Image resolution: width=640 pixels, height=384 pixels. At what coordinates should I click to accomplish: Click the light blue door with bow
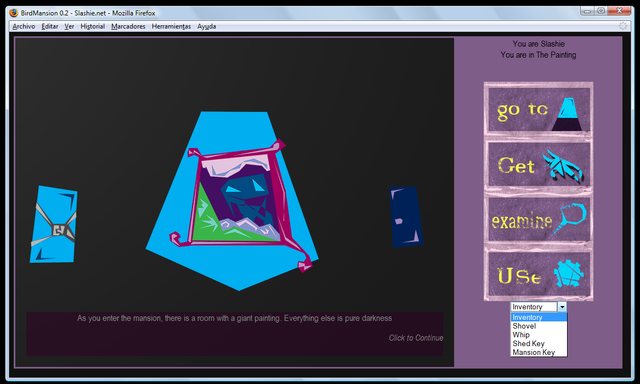tap(53, 224)
